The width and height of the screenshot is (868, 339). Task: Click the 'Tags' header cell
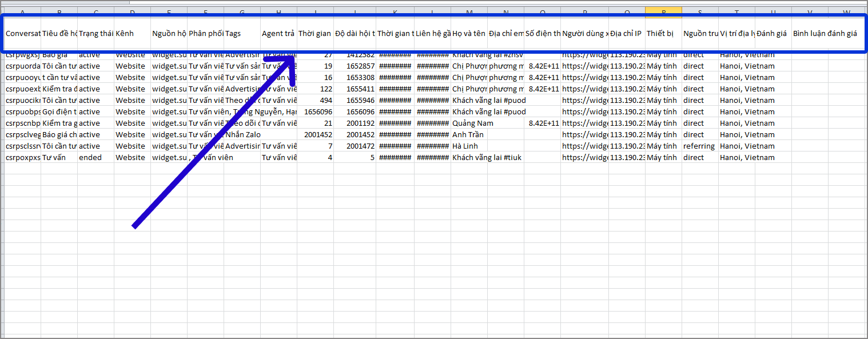241,34
